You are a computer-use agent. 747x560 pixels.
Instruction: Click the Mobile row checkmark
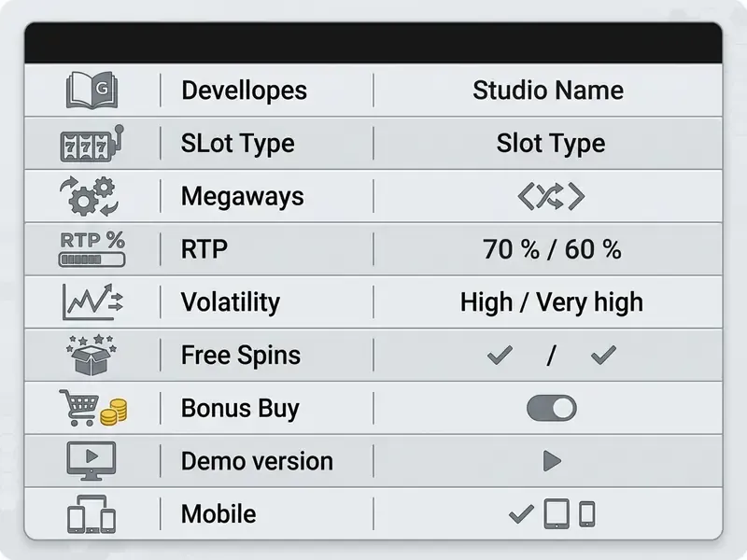[x=521, y=514]
